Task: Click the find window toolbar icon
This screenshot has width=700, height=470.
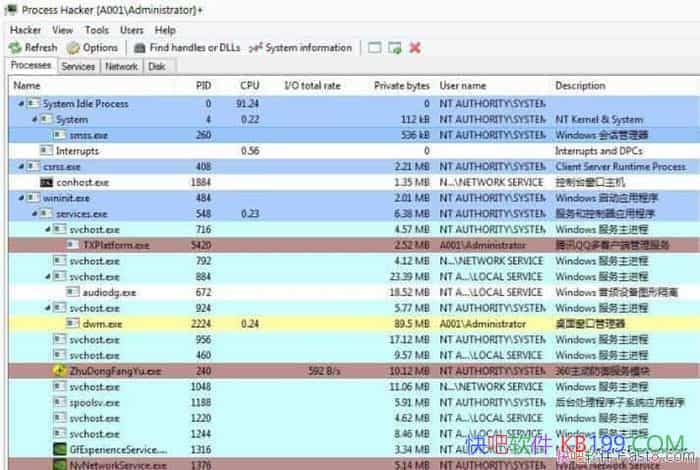Action: point(375,48)
